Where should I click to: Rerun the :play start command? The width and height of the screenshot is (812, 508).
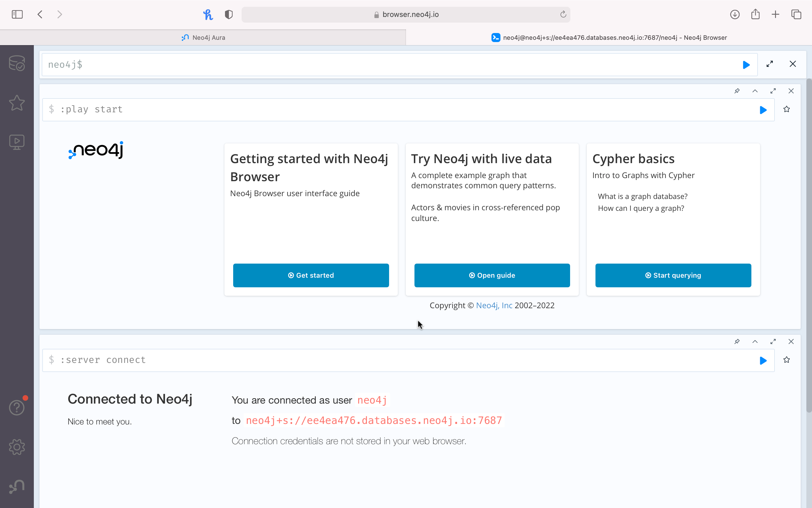[763, 110]
